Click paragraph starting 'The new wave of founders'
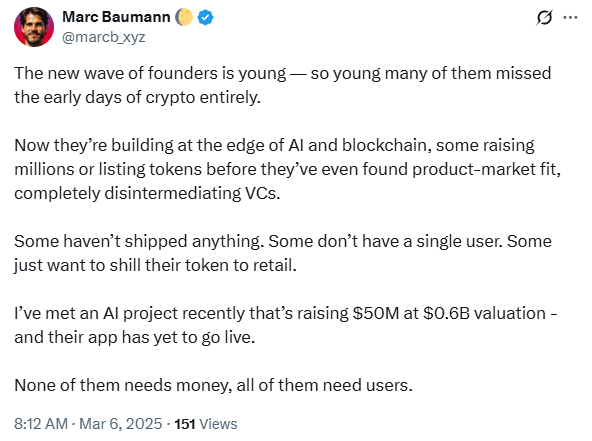Viewport: 592px width, 441px height. click(283, 85)
